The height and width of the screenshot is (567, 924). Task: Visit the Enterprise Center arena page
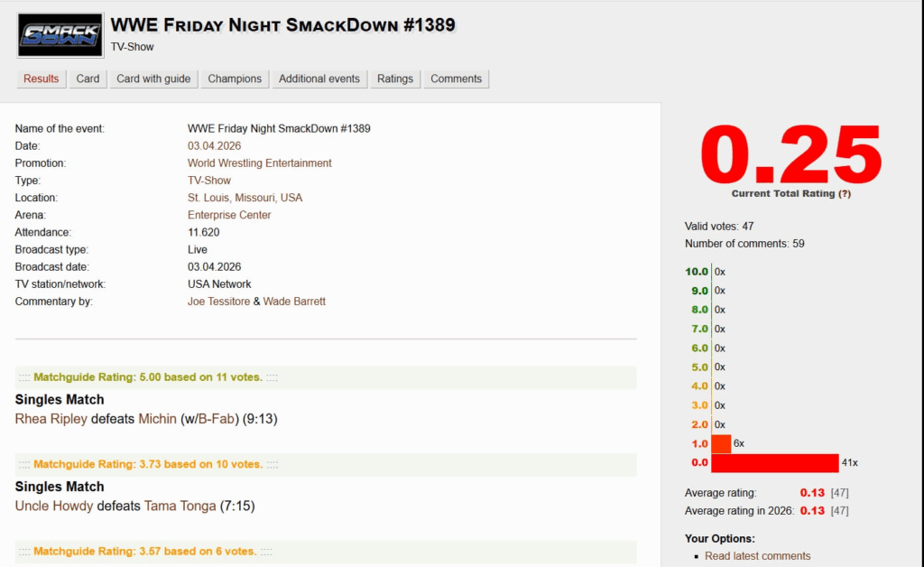228,215
